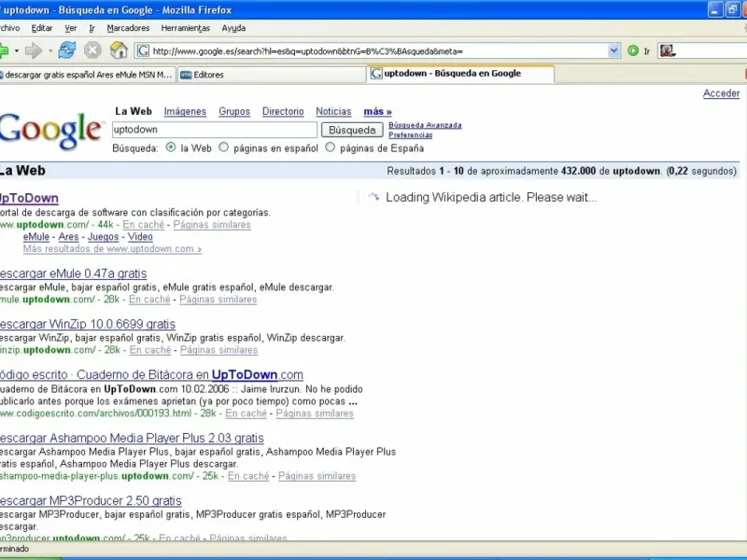The width and height of the screenshot is (747, 560).
Task: Open the Imágenes search link
Action: [185, 111]
